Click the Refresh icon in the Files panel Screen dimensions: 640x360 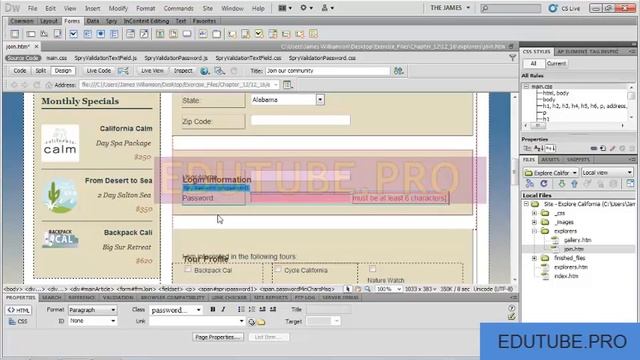pos(544,184)
